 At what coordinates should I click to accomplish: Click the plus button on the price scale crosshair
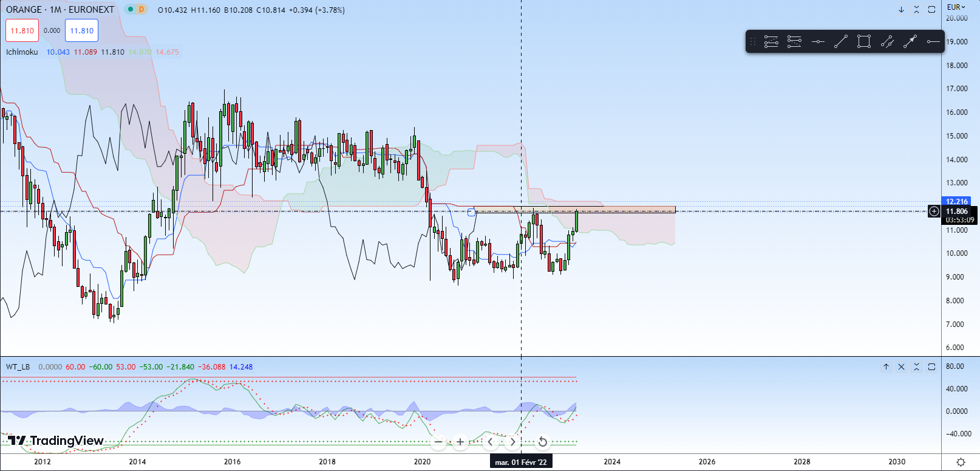(x=934, y=211)
